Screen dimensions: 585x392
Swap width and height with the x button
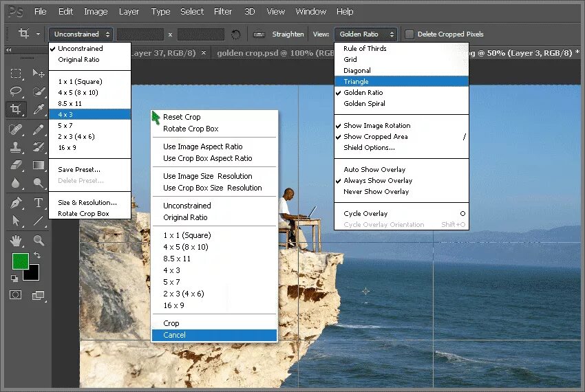coord(170,34)
